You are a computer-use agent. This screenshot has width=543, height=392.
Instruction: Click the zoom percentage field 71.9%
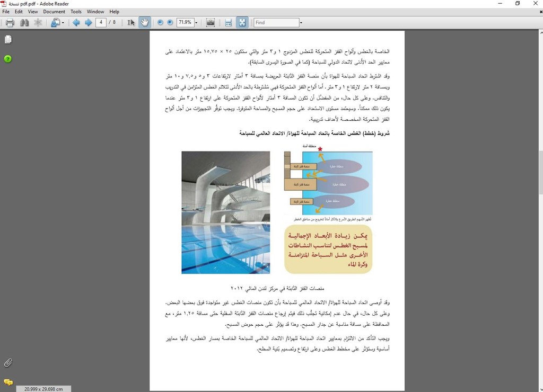(185, 22)
